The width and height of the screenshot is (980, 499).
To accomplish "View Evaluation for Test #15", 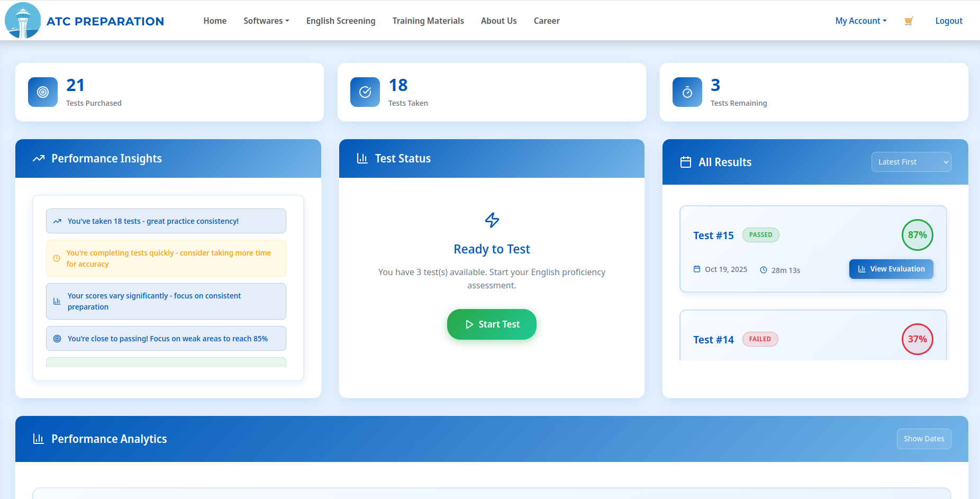I will point(891,269).
